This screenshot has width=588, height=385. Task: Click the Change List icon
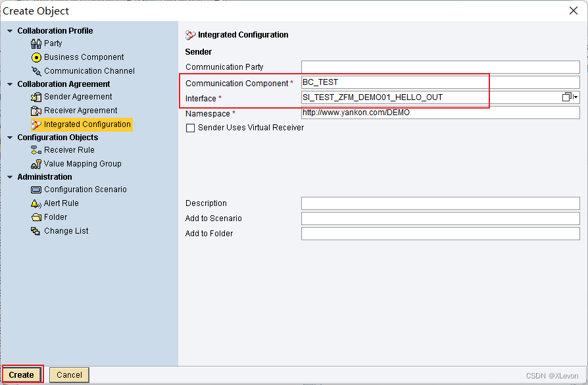pyautogui.click(x=36, y=231)
